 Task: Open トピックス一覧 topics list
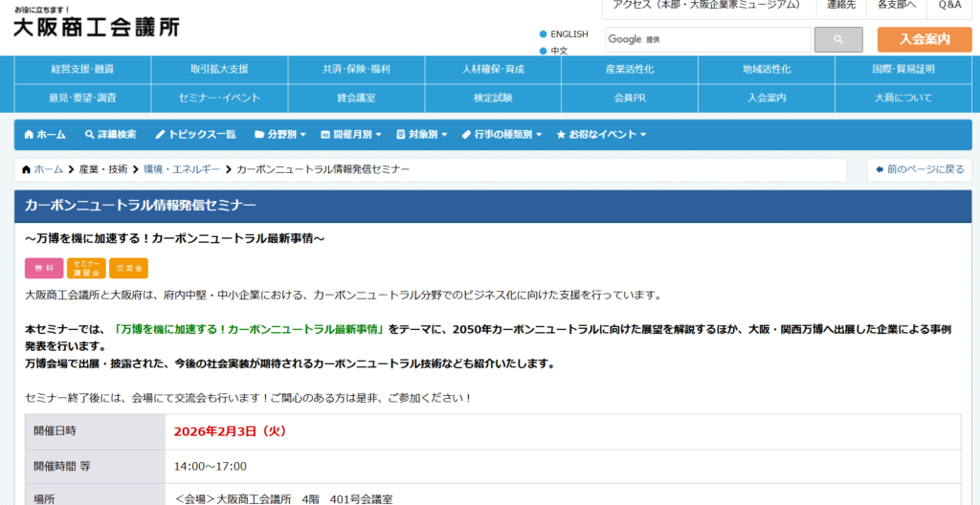pos(195,135)
